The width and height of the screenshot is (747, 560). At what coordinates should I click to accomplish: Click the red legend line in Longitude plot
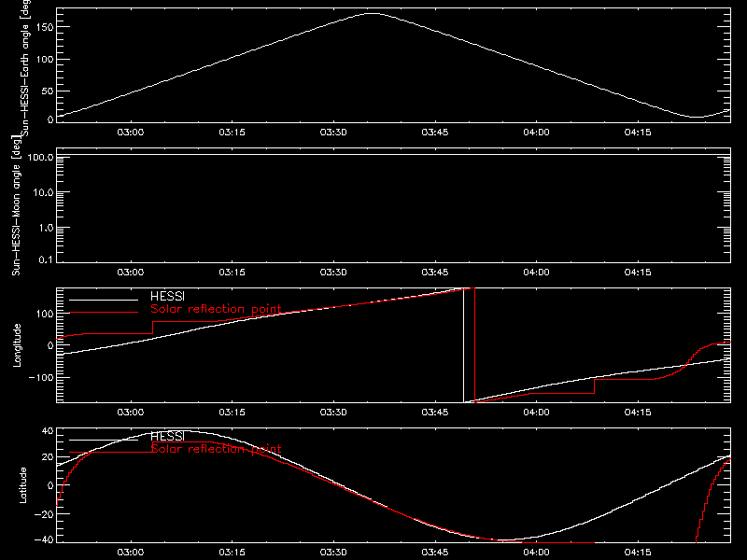click(104, 313)
